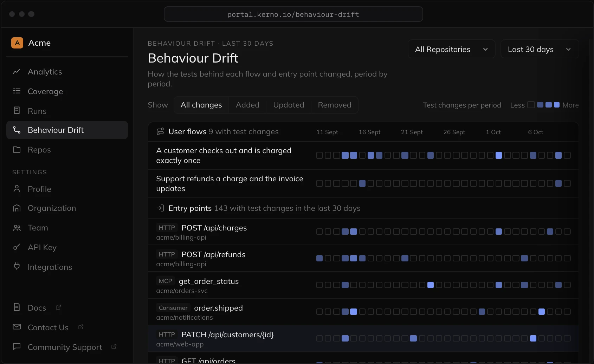This screenshot has width=594, height=364.
Task: Select the Updated filter tab
Action: point(289,105)
